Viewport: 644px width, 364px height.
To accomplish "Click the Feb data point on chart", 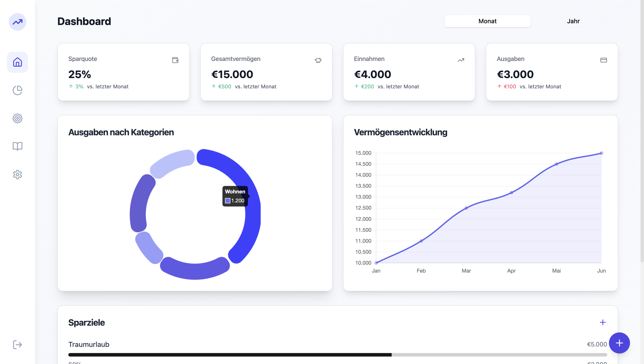I will pyautogui.click(x=421, y=241).
